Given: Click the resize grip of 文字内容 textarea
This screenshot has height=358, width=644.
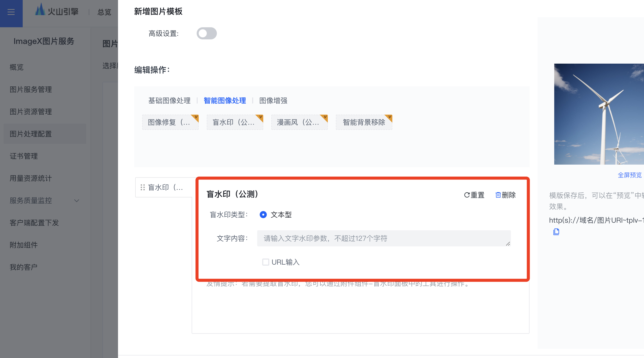Looking at the screenshot, I should (508, 244).
